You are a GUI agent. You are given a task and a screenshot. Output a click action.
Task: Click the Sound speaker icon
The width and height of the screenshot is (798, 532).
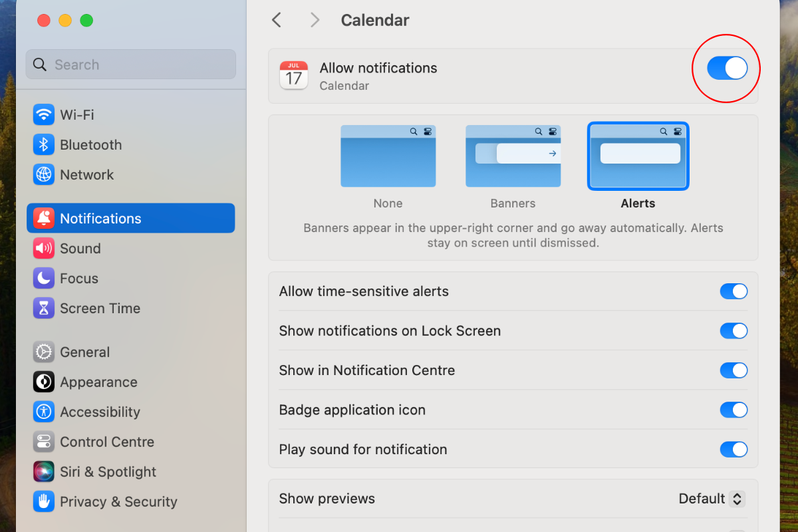point(44,249)
